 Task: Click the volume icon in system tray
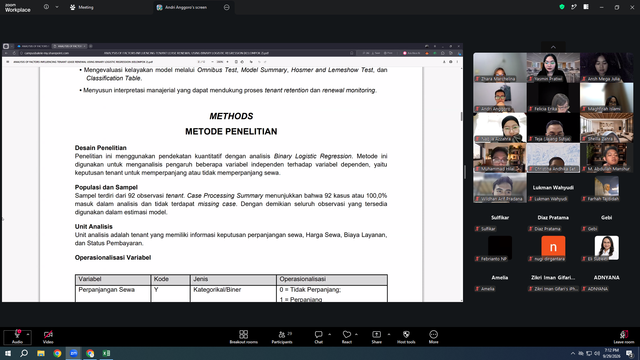point(597,353)
